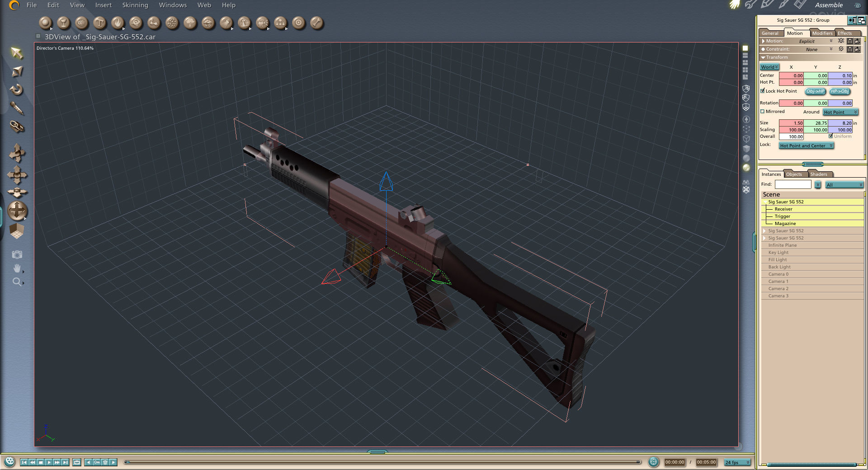Open the Model room wrench icon
Image resolution: width=868 pixels, height=470 pixels.
click(751, 5)
